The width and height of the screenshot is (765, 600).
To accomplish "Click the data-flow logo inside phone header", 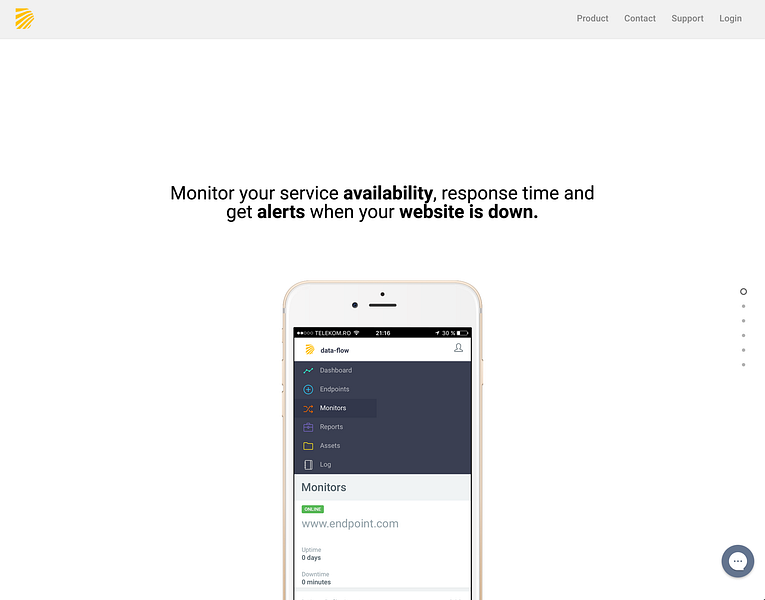I will 309,349.
